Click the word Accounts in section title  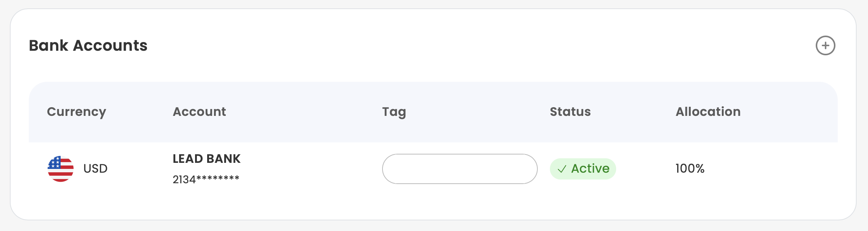pyautogui.click(x=110, y=45)
